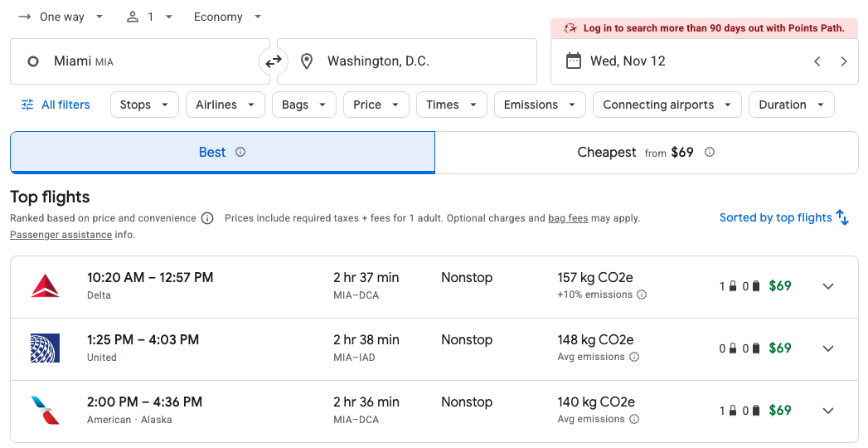The width and height of the screenshot is (868, 448).
Task: Click the destination location pin icon
Action: click(x=306, y=61)
